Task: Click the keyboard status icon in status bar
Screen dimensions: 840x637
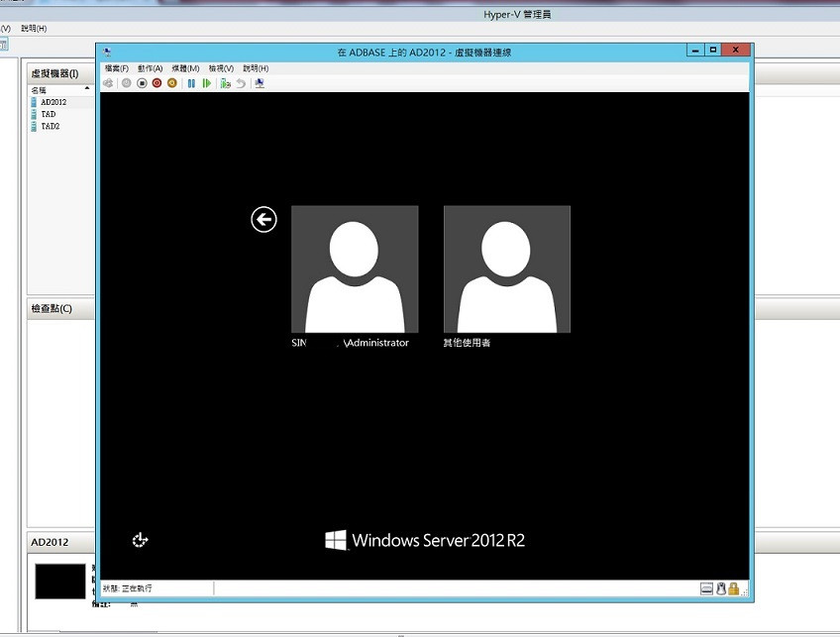Action: click(x=706, y=588)
